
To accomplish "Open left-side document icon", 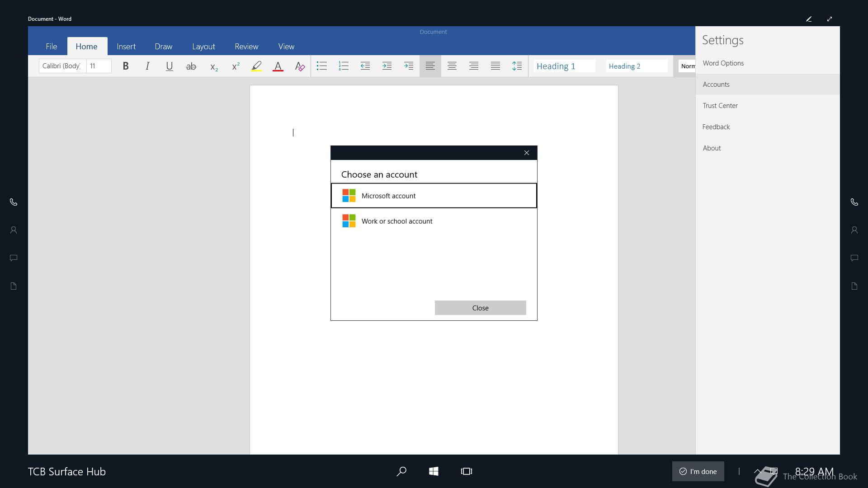I will coord(14,286).
